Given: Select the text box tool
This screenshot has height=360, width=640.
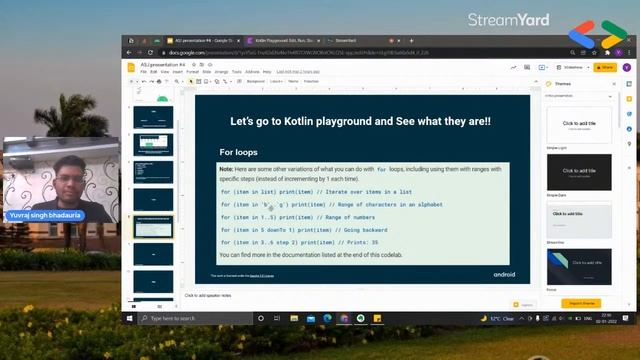Looking at the screenshot, I should pyautogui.click(x=198, y=82).
